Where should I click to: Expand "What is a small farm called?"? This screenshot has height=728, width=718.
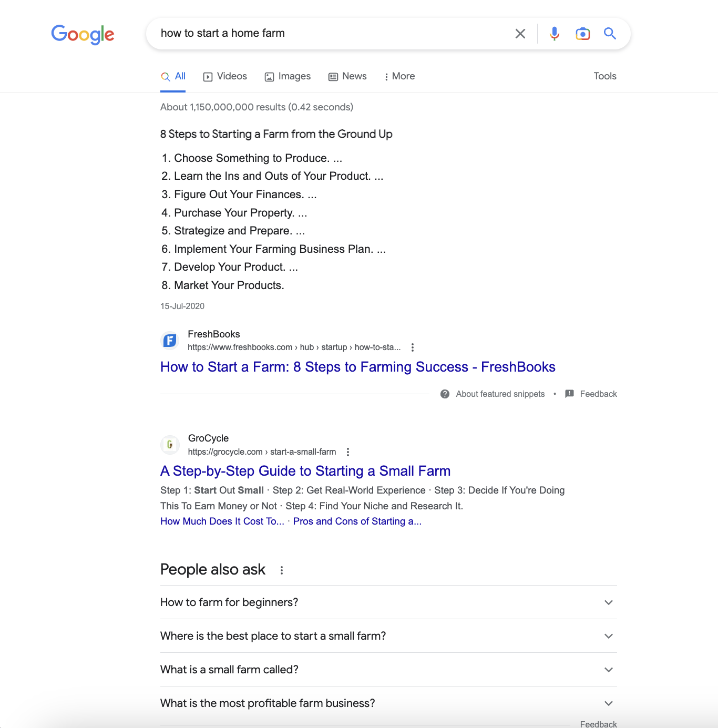[388, 670]
